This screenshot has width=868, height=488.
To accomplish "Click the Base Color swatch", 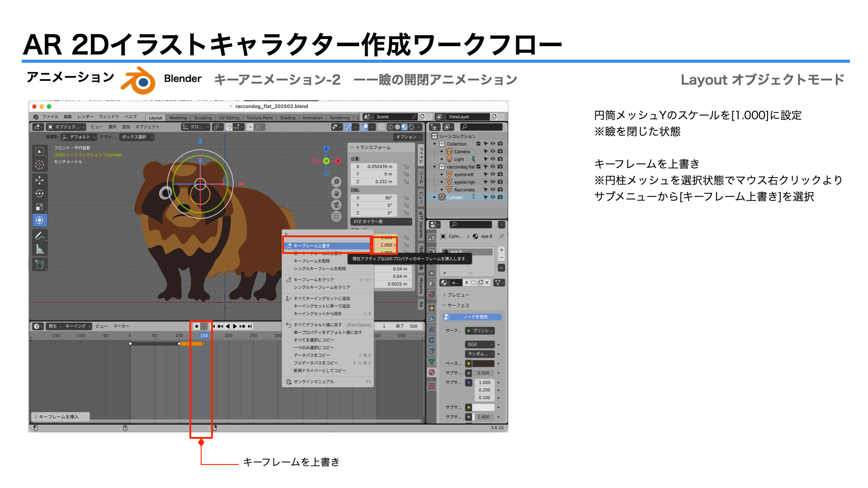I will [x=483, y=363].
